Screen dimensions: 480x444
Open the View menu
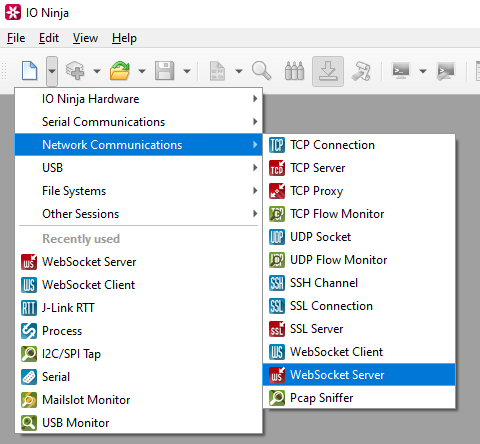[85, 38]
